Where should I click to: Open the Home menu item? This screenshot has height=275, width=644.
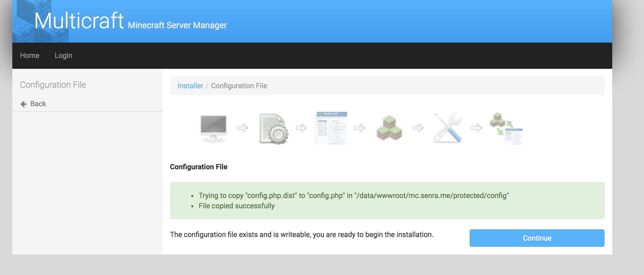(x=30, y=55)
